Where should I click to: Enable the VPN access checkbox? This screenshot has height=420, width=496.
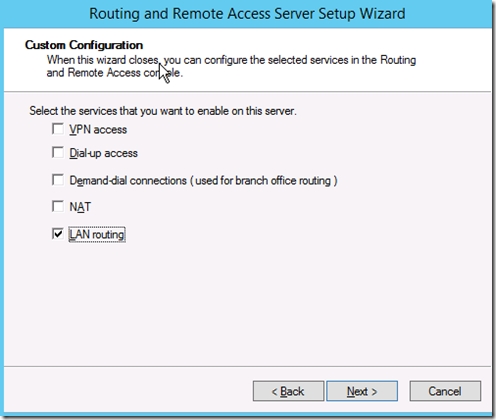58,129
